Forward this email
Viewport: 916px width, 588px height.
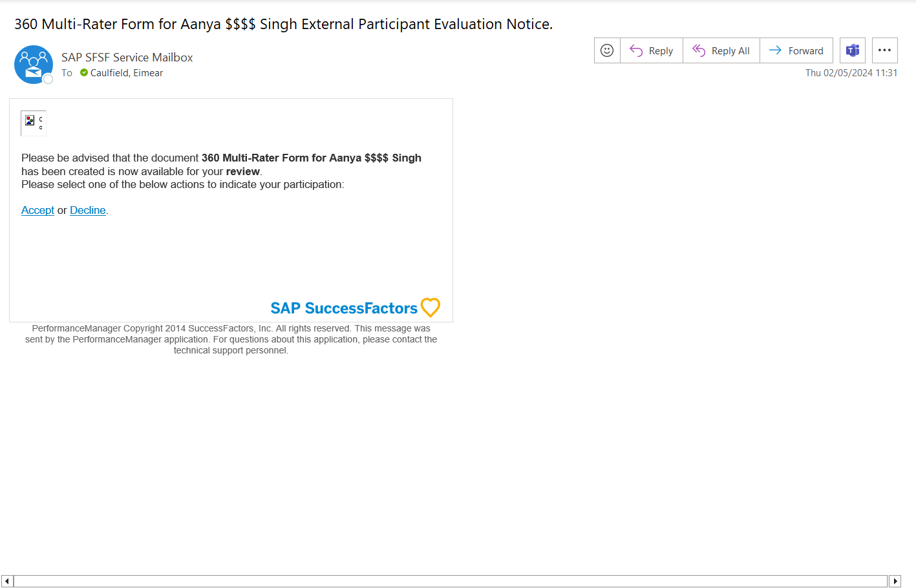click(x=796, y=50)
